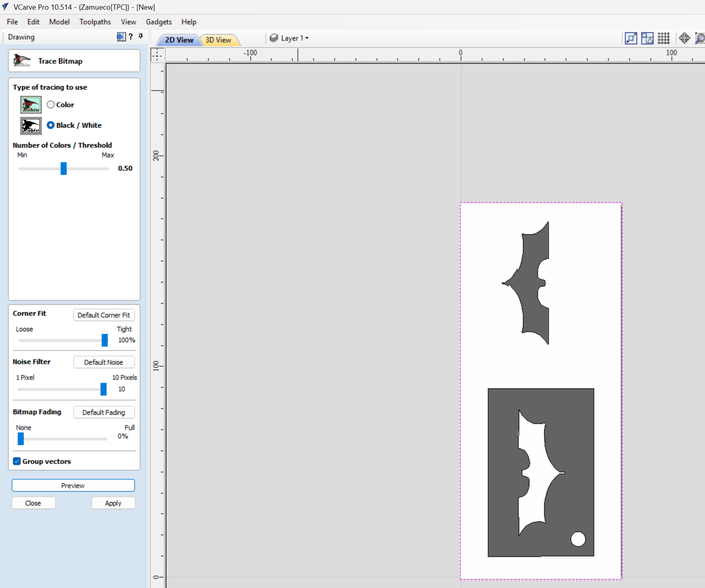
Task: Click the Preview button
Action: click(73, 486)
